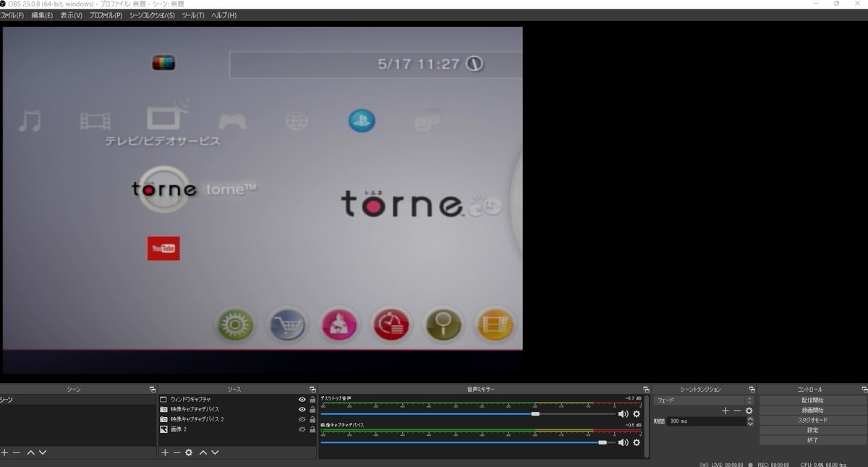Screen dimensions: 868x467
Task: Click the camera icon of 映像キャプチャデバイス 2
Action: tap(163, 419)
